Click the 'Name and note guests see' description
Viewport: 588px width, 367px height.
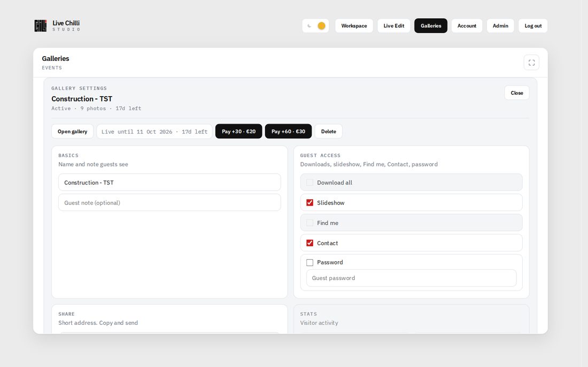[x=94, y=164]
